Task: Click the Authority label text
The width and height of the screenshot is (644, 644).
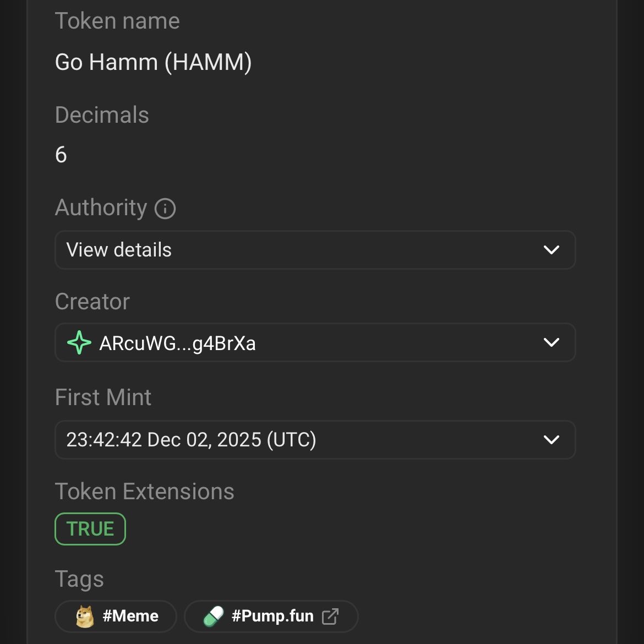Action: point(101,208)
